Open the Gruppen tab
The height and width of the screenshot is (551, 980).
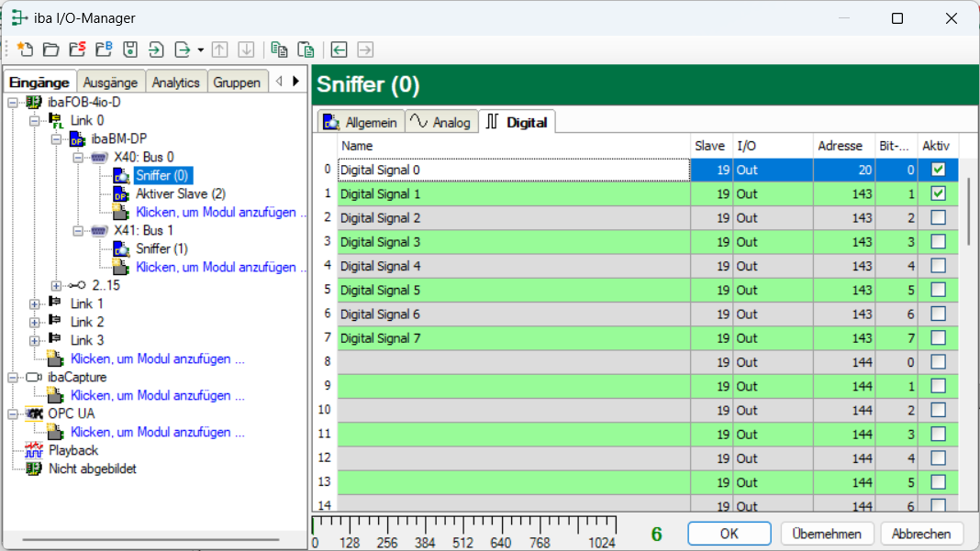237,83
